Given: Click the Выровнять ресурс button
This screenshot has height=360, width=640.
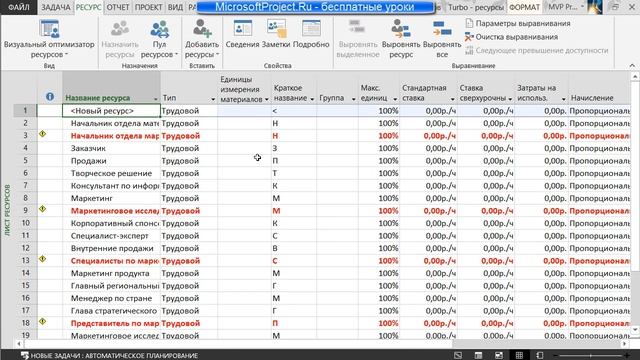Looking at the screenshot, I should coord(401,39).
